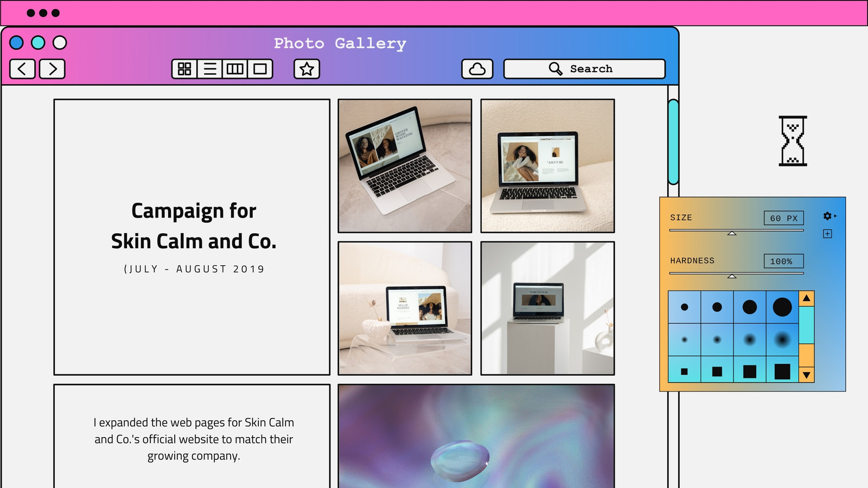Click the Photo Gallery vertical scrollbar thumb

click(x=673, y=142)
